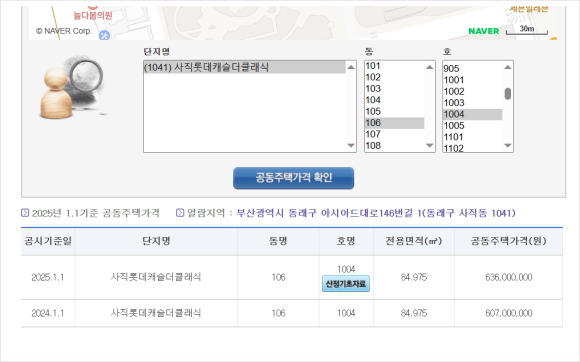Click the 공동주택가격 확인 button

click(293, 178)
